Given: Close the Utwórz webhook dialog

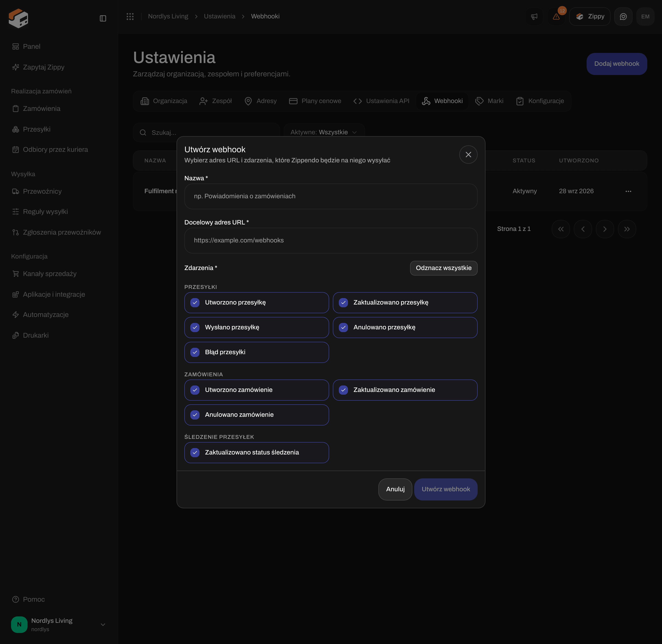Looking at the screenshot, I should pyautogui.click(x=468, y=155).
